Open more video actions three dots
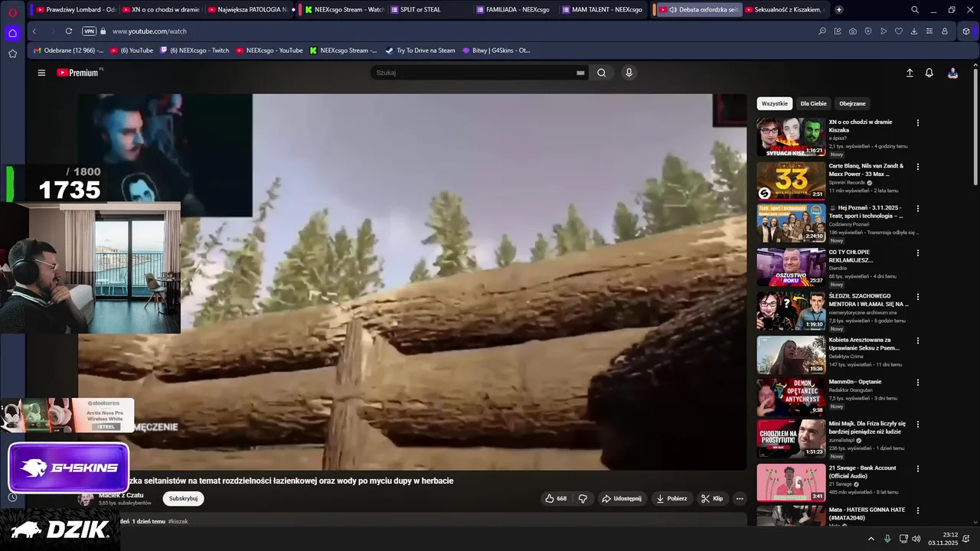The width and height of the screenshot is (980, 551). click(x=740, y=499)
